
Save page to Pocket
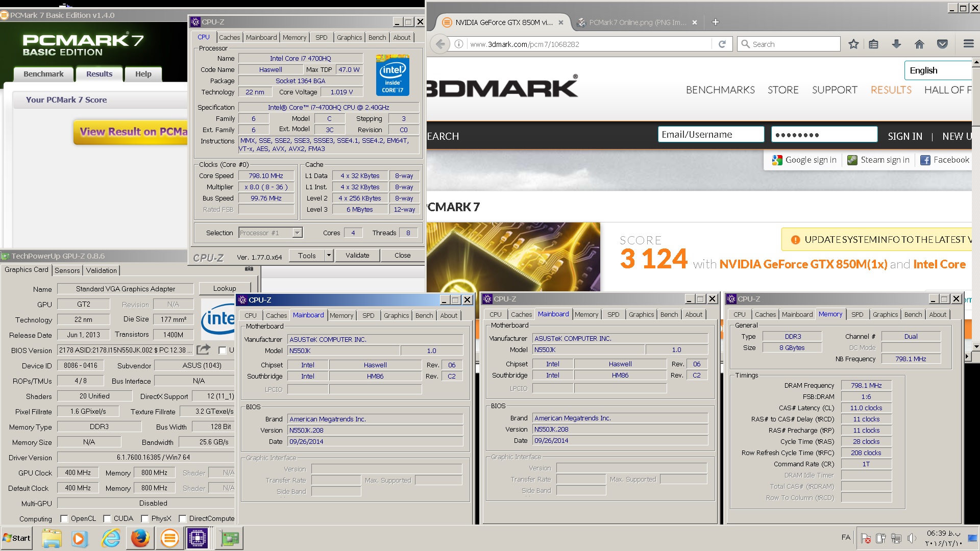942,44
